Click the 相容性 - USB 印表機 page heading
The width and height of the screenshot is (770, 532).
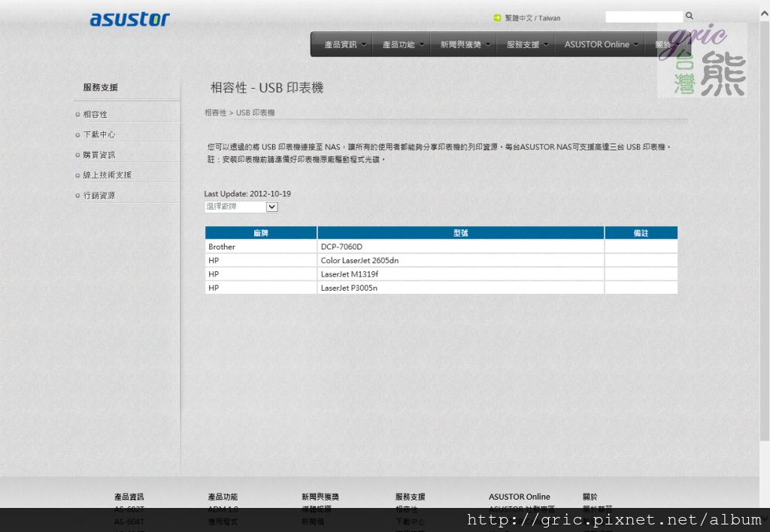267,88
